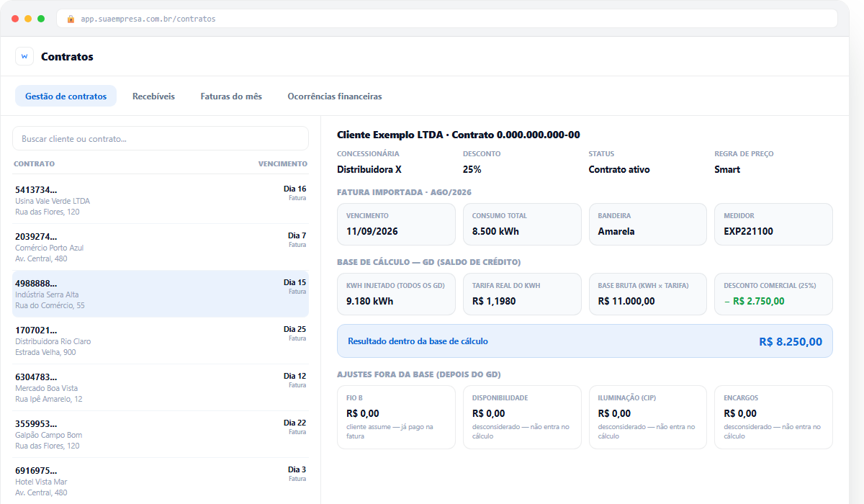Click the Cliente Exemplo LTDA contract heading
This screenshot has width=864, height=504.
coord(459,135)
